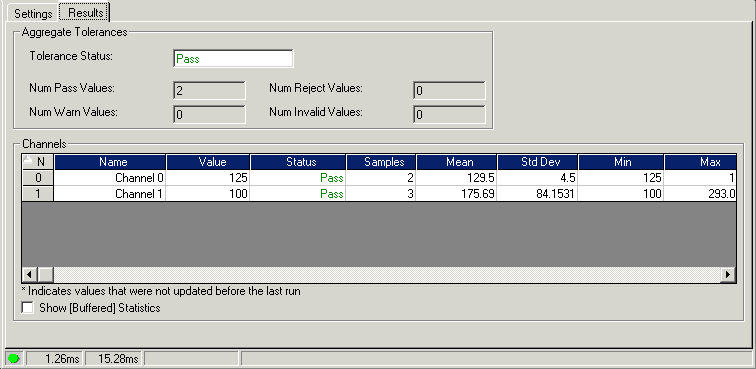Sort by the Name column header
756x369 pixels.
pyautogui.click(x=110, y=162)
